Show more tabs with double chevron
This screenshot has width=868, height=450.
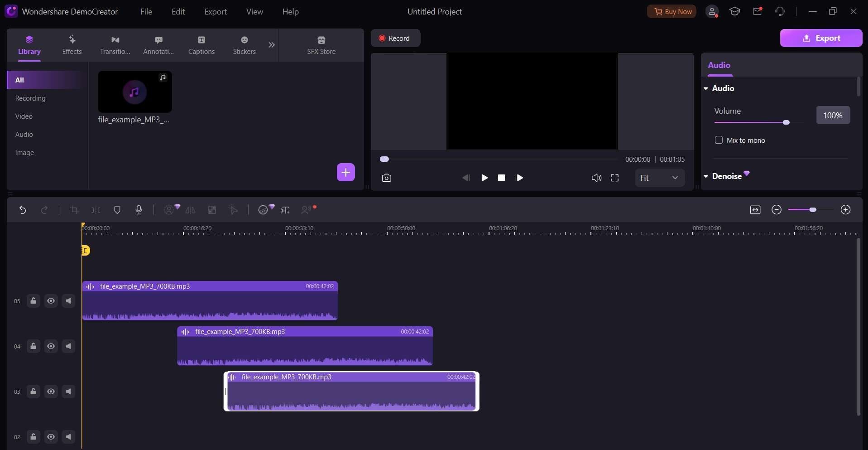[x=272, y=45]
